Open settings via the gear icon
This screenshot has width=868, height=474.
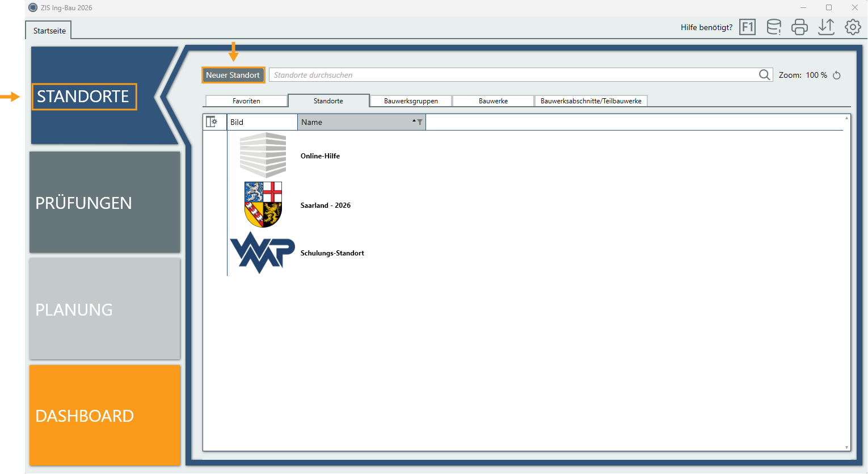pyautogui.click(x=853, y=27)
